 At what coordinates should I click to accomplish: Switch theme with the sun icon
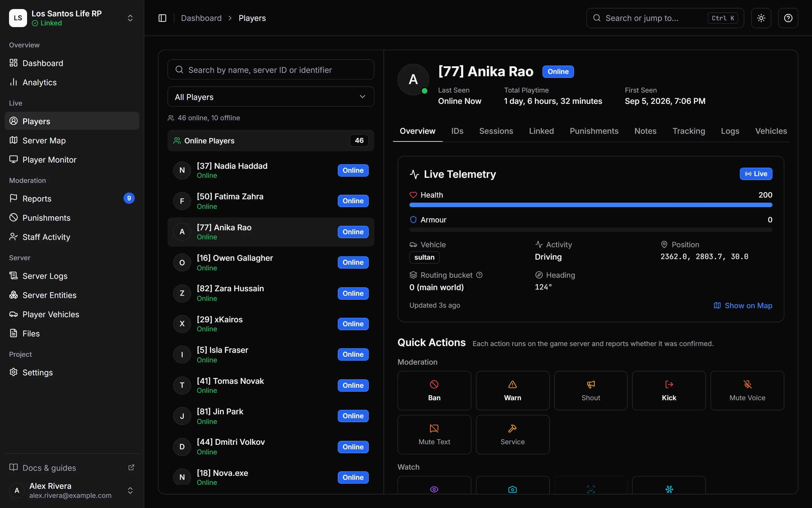pyautogui.click(x=761, y=18)
